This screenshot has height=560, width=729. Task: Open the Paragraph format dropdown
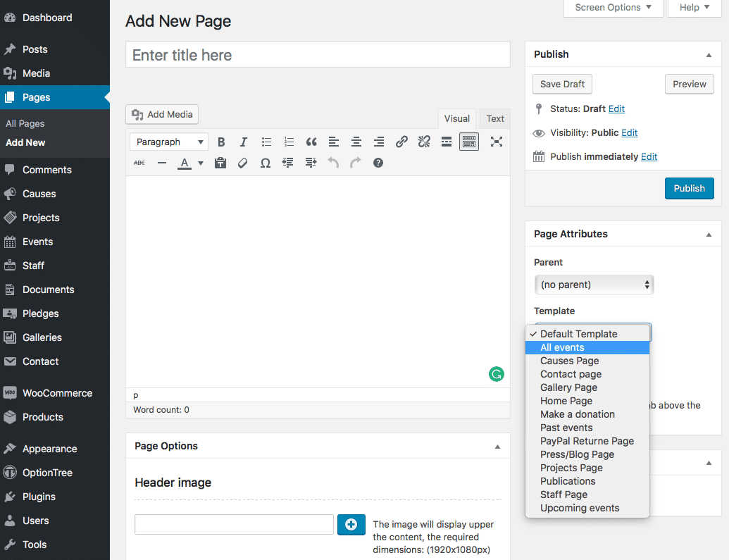coord(169,142)
